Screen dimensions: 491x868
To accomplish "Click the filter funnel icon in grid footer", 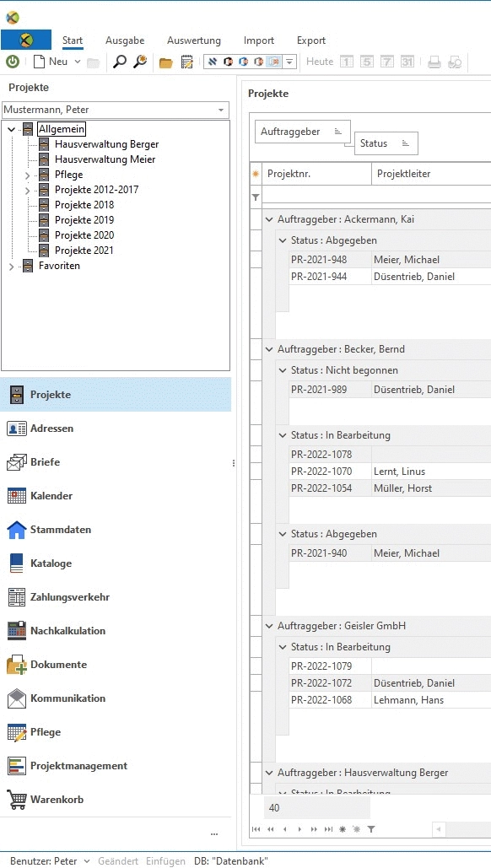I will 371,829.
